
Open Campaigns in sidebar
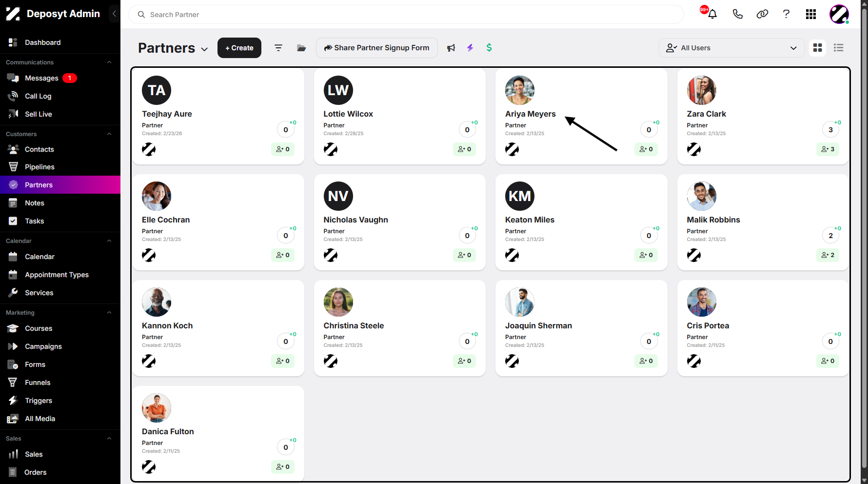60,346
